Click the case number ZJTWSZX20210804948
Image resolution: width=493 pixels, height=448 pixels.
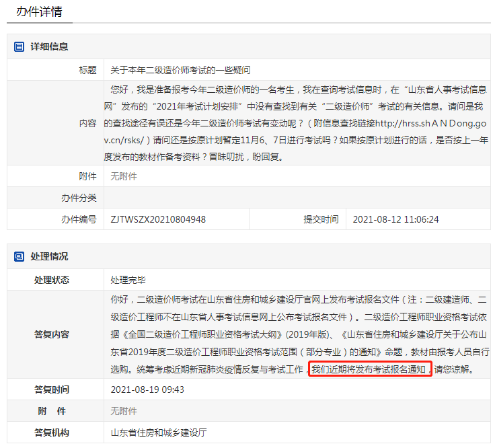pyautogui.click(x=158, y=219)
